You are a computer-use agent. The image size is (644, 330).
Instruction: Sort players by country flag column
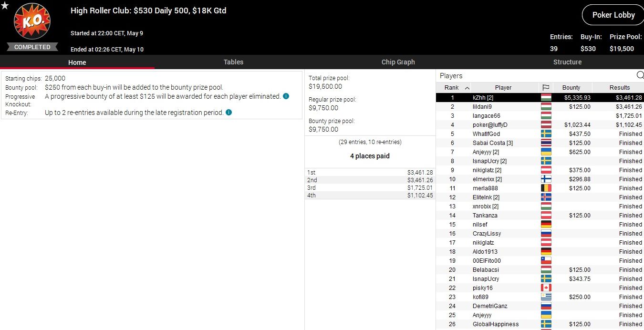546,88
